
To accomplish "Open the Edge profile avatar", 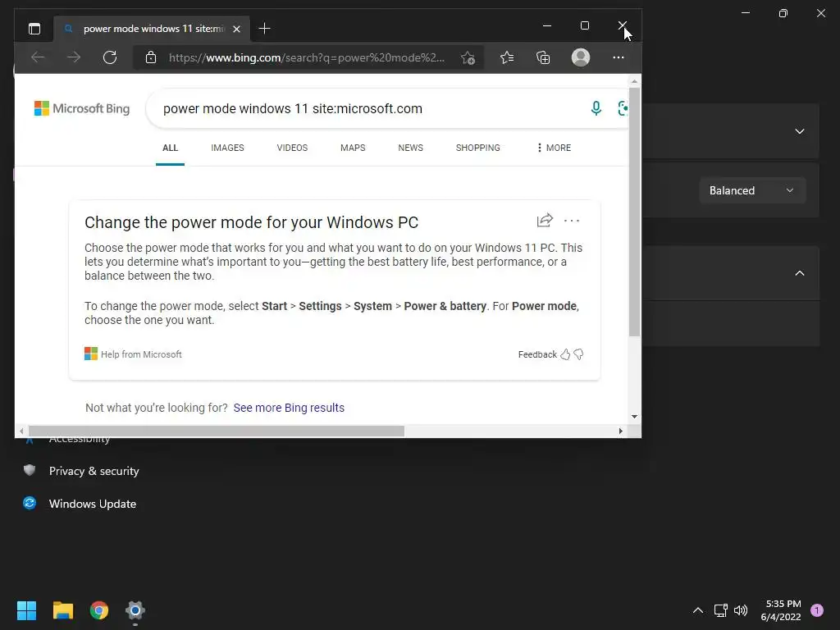I will (x=581, y=57).
